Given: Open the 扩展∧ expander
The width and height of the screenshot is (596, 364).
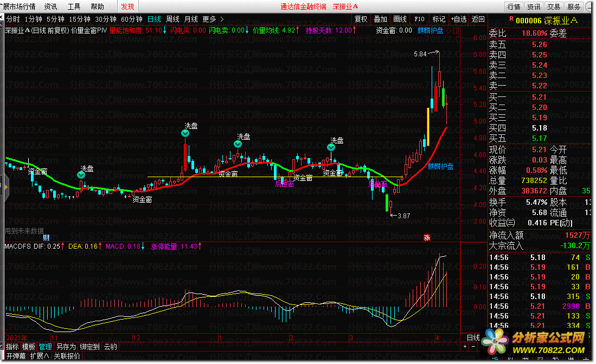Looking at the screenshot, I should pyautogui.click(x=40, y=356).
